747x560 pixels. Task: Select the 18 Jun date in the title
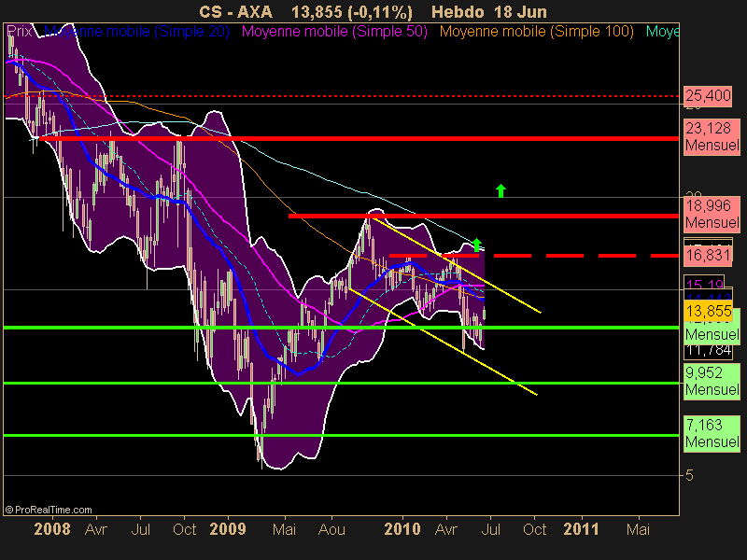click(521, 12)
